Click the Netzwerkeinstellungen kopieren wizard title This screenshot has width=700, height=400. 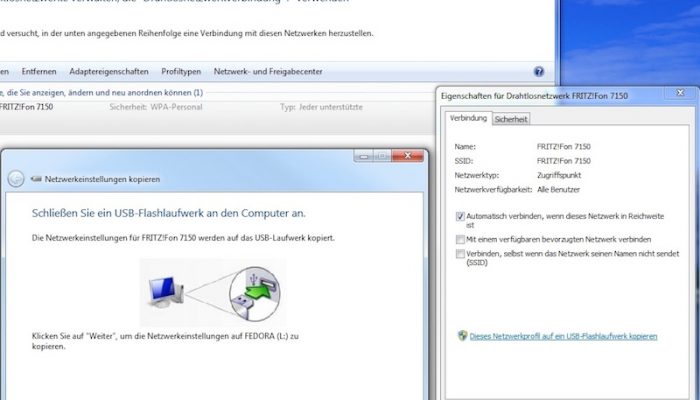coord(102,179)
